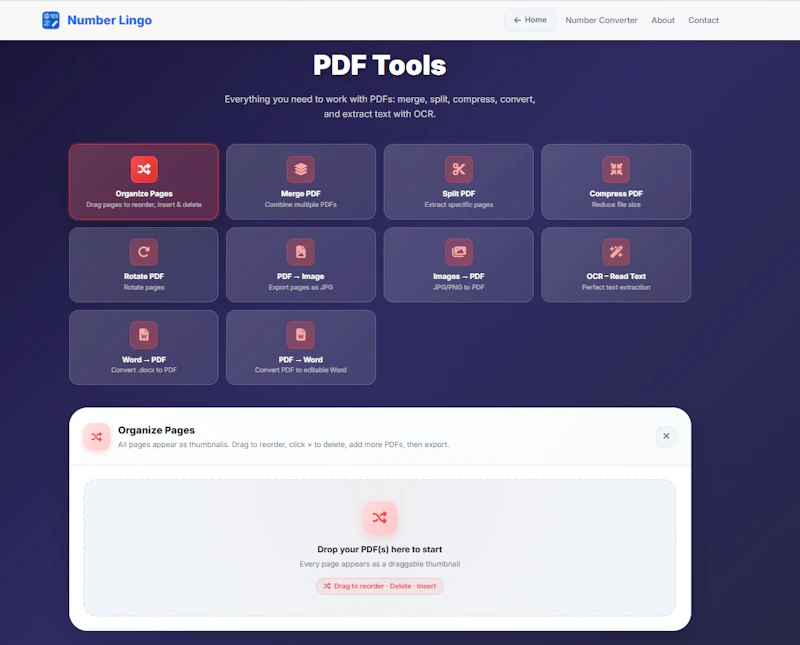This screenshot has height=645, width=800.
Task: Click 'Drag pages to reorder, insert & delete' text
Action: point(144,205)
